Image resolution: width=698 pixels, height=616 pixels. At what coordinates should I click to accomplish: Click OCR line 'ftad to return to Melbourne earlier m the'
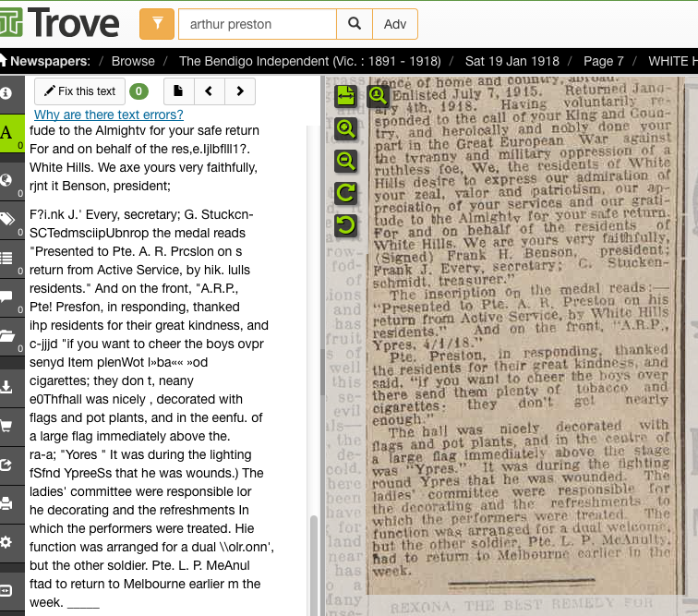click(x=145, y=584)
